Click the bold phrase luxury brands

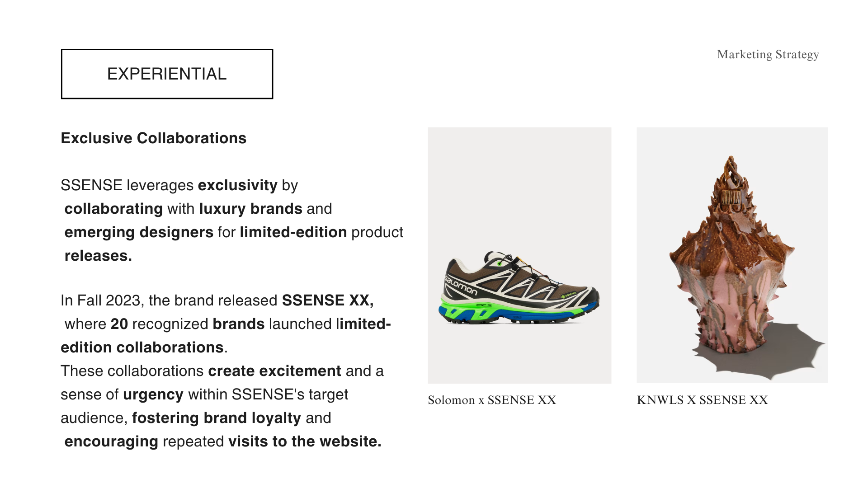pos(250,209)
